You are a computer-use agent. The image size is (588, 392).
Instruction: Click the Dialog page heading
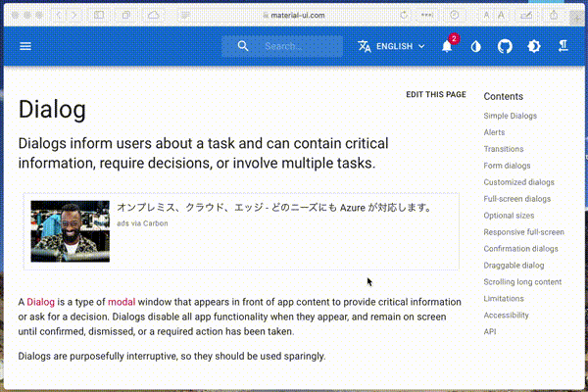[52, 110]
